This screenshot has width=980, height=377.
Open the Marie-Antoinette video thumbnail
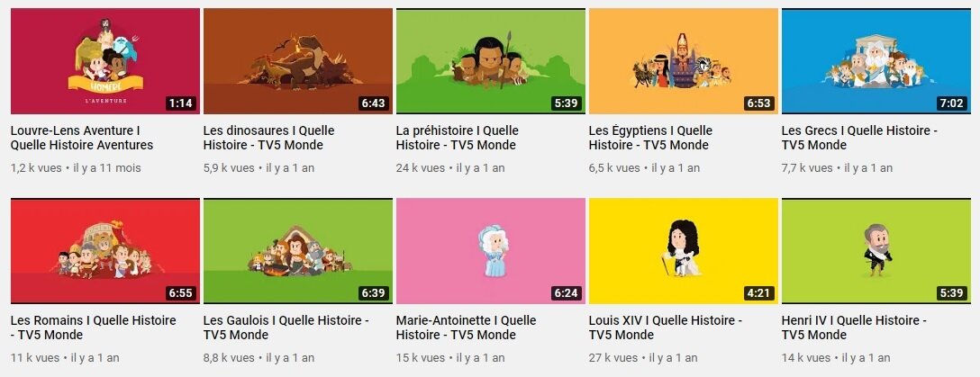click(491, 251)
